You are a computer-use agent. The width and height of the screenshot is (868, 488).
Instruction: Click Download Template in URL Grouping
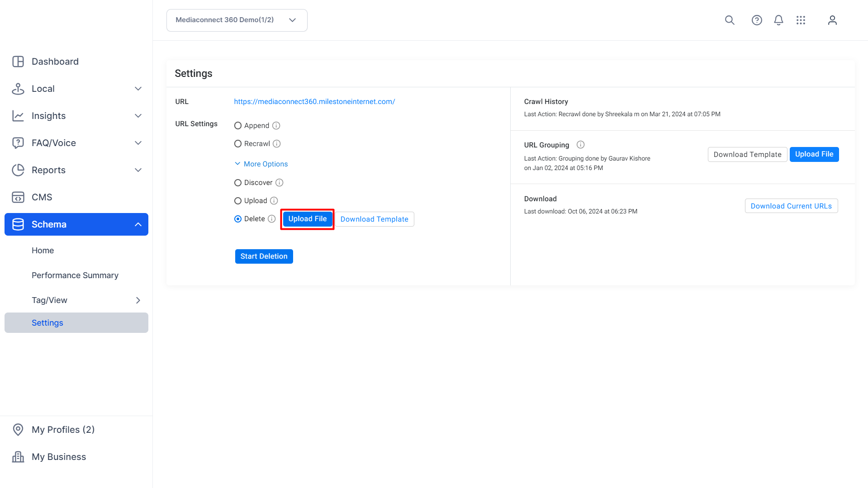pos(748,155)
